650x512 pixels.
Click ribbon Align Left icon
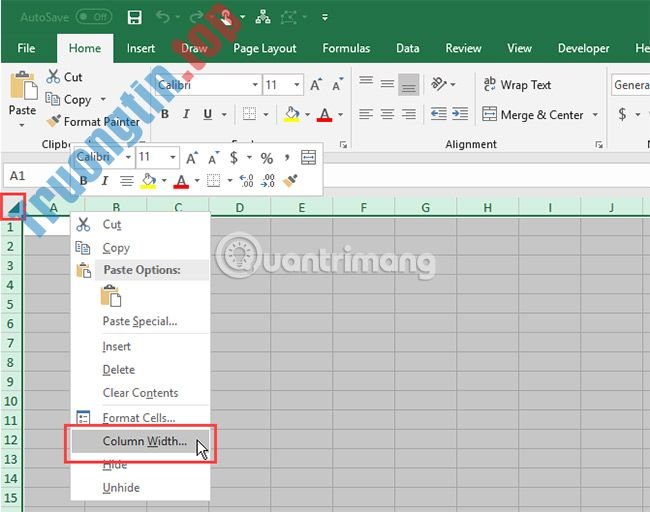[x=366, y=114]
